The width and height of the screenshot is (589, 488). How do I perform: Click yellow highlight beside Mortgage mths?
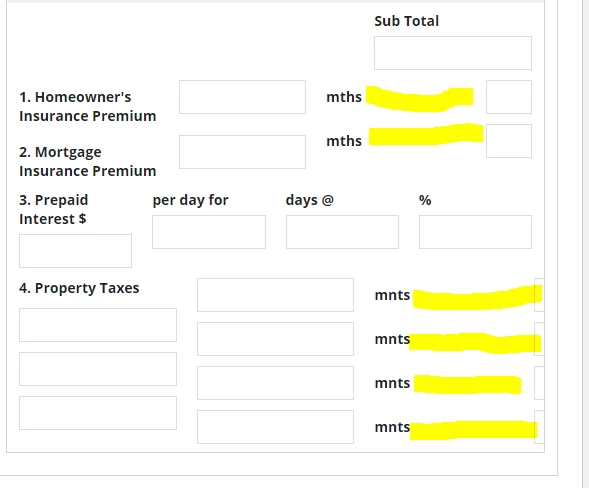(426, 134)
